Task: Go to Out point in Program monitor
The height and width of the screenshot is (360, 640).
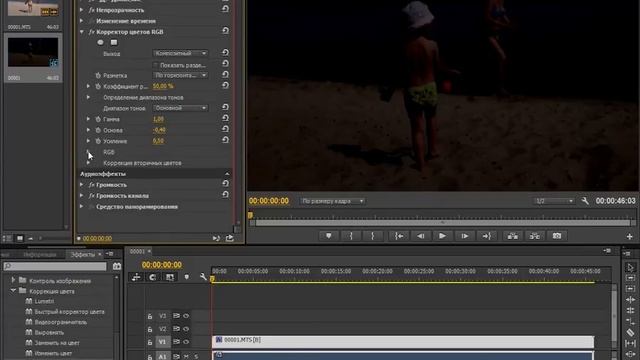Action: [x=486, y=236]
